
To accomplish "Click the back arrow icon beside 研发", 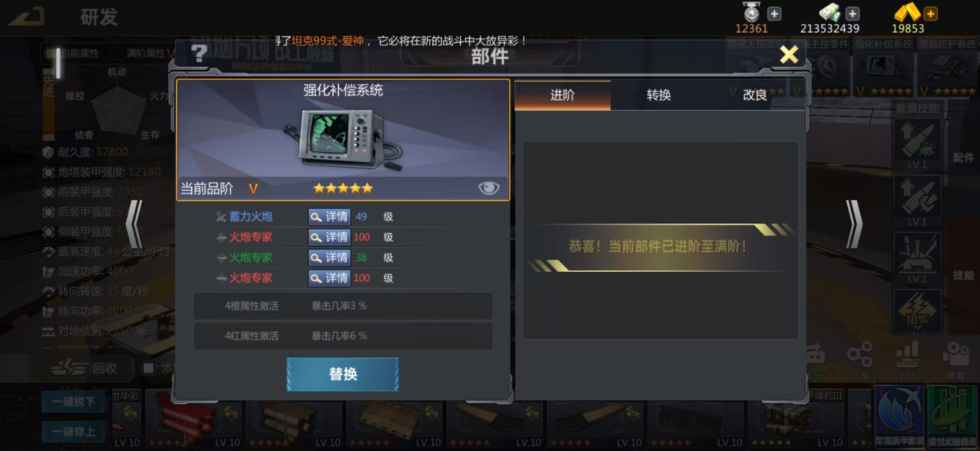I will click(x=27, y=17).
